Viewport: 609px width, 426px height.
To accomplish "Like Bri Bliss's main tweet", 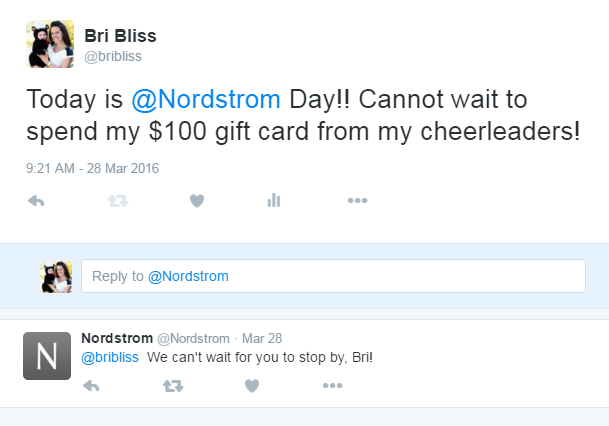I will pos(197,201).
